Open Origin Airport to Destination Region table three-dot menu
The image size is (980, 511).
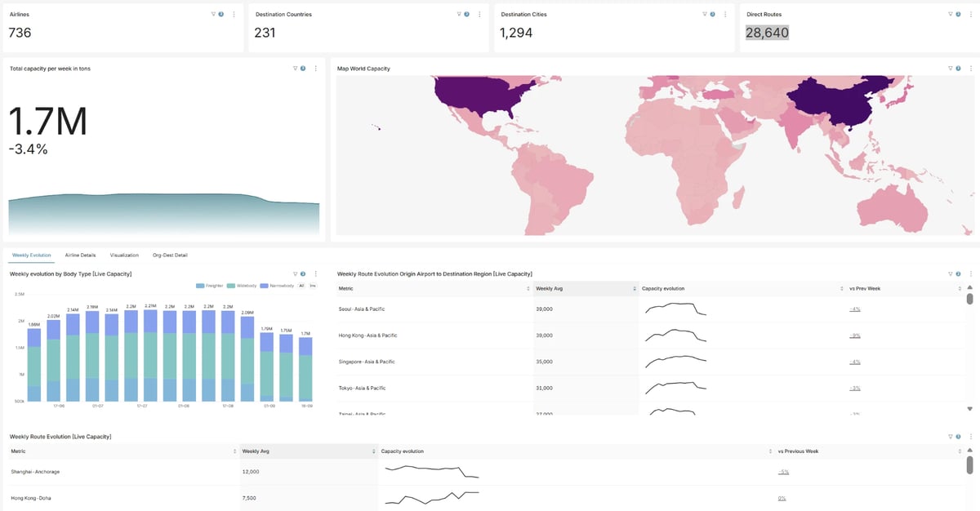click(x=971, y=274)
